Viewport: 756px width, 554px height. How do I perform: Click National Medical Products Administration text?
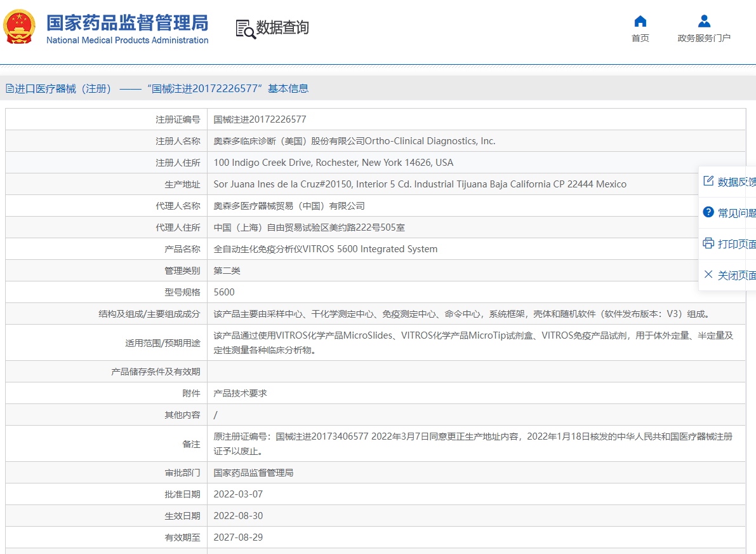point(128,41)
